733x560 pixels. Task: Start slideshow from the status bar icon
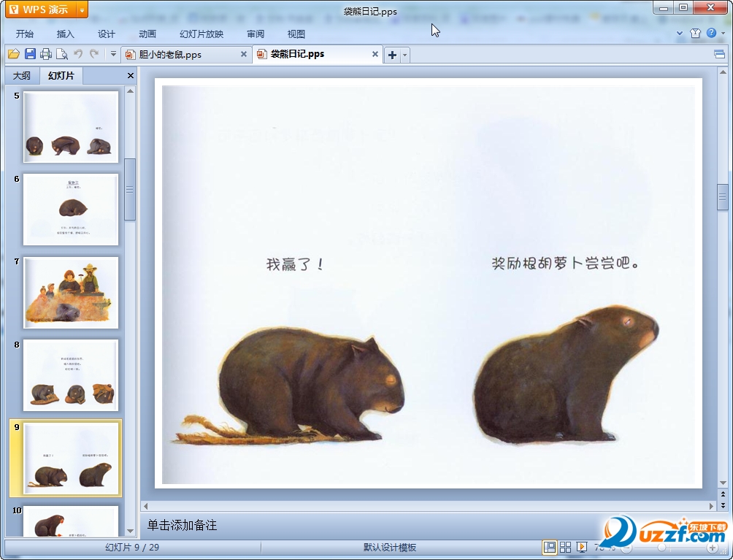582,547
